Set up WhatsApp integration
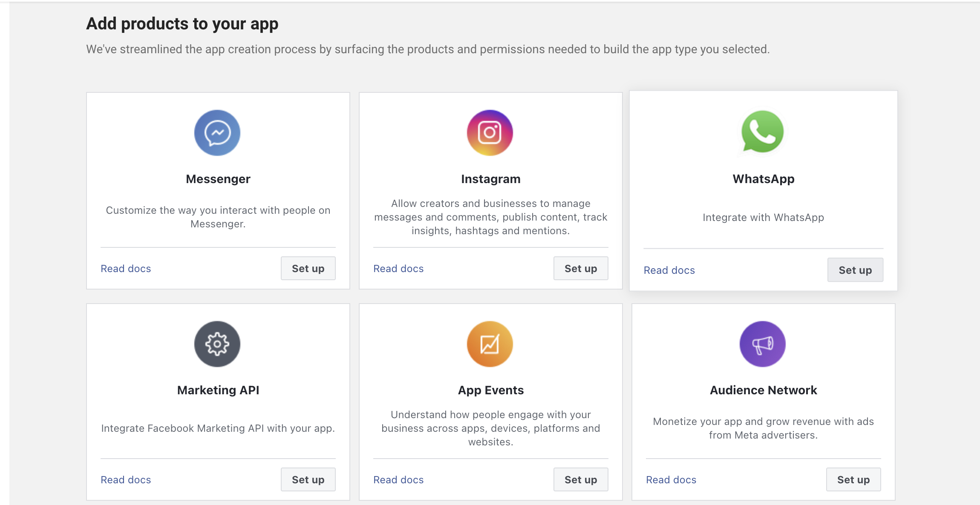 855,270
